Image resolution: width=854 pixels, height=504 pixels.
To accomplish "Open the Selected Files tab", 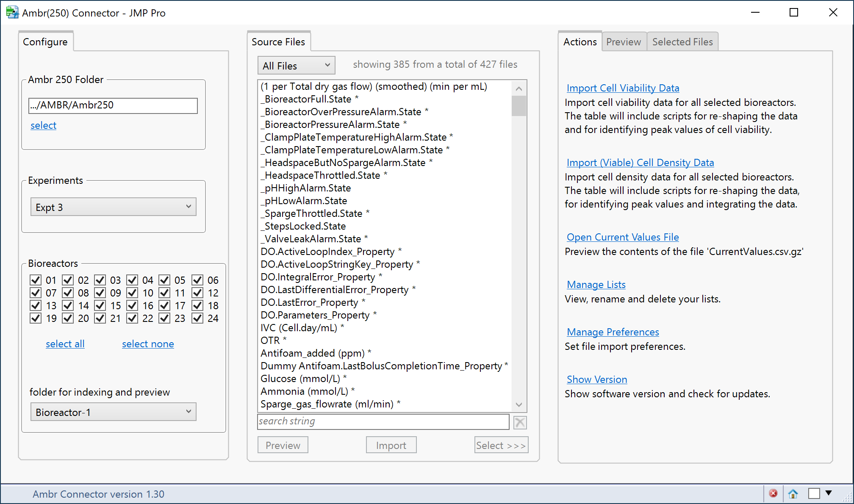I will pos(682,42).
